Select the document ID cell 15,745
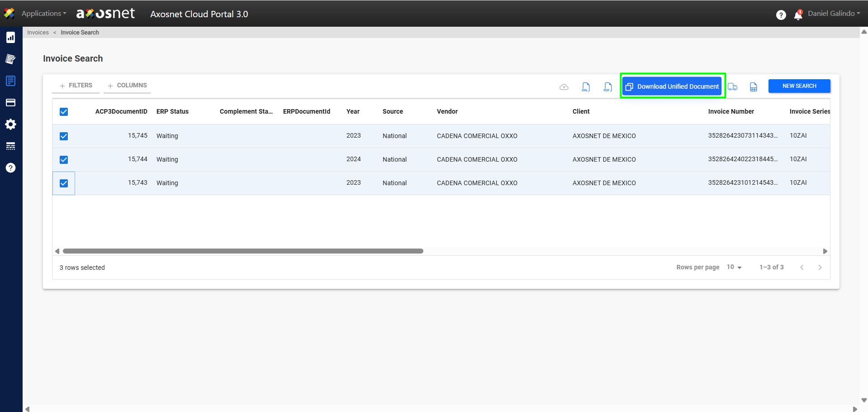 click(x=138, y=136)
